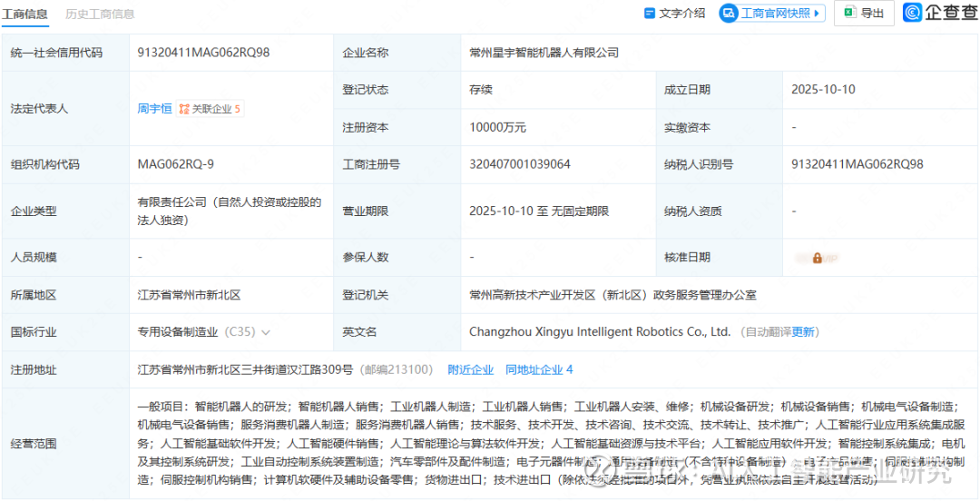Select establishment date 2025-10-10 value
The width and height of the screenshot is (980, 501).
point(823,90)
